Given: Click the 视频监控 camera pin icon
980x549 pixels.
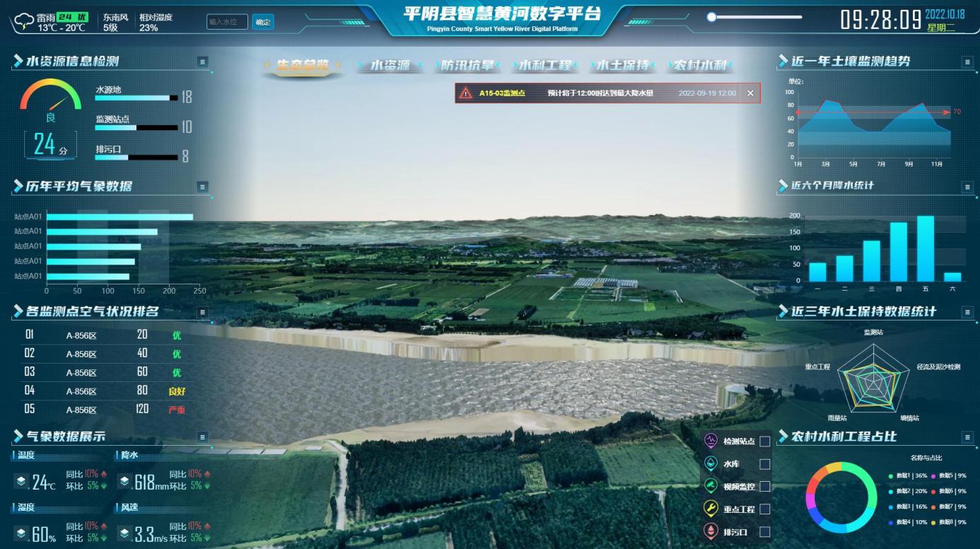Looking at the screenshot, I should tap(711, 486).
